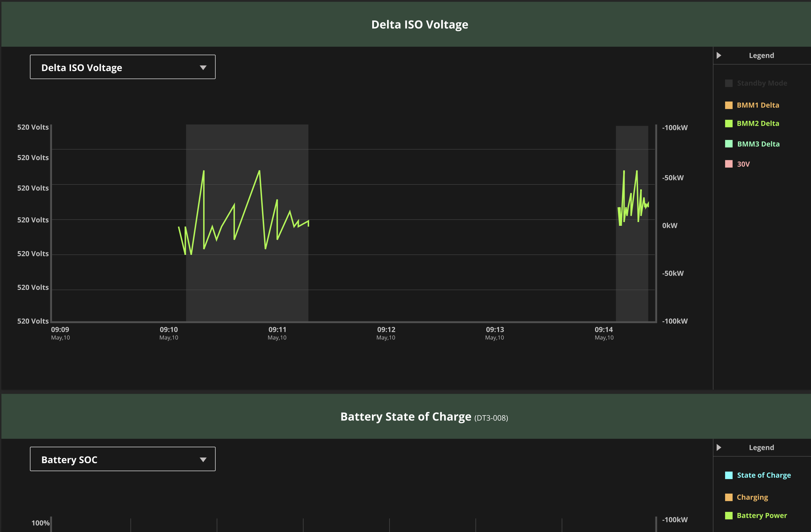The width and height of the screenshot is (811, 532).
Task: Toggle the BMM2 Delta green swatch
Action: (729, 124)
